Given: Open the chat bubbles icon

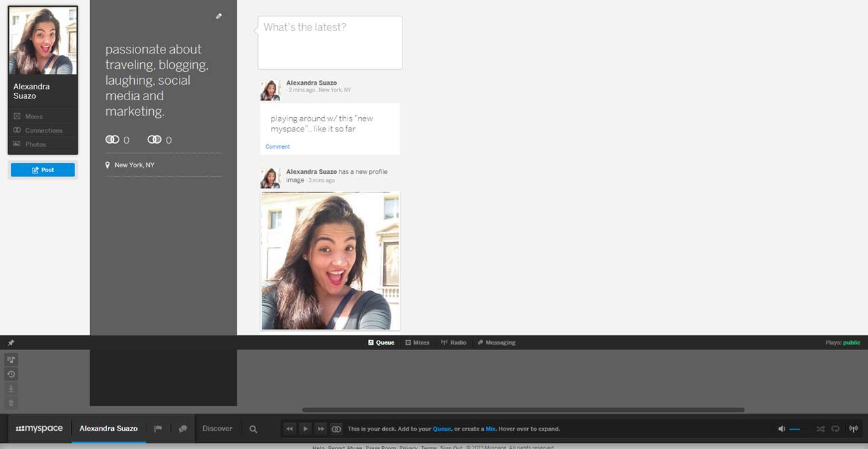Looking at the screenshot, I should tap(182, 429).
